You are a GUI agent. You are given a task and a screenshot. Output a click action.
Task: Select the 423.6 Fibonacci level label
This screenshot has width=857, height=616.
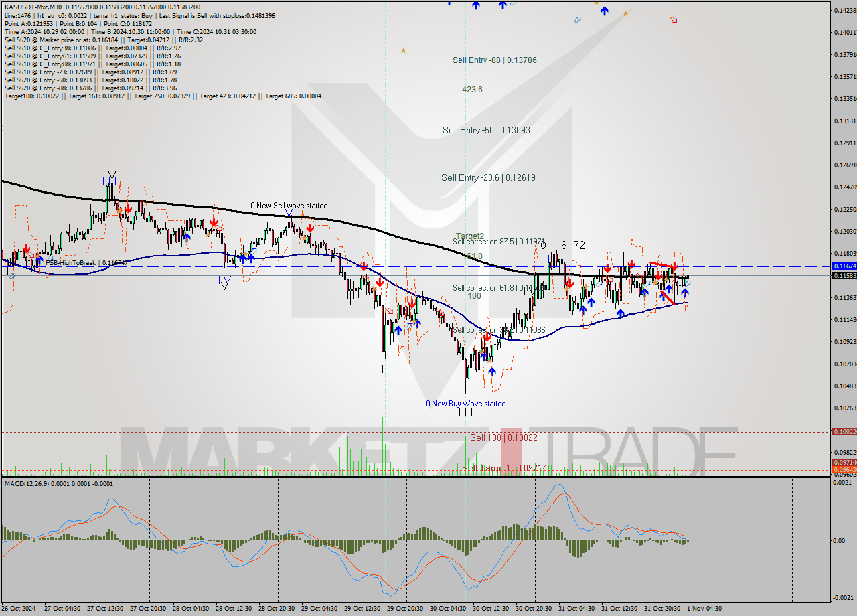pos(472,89)
